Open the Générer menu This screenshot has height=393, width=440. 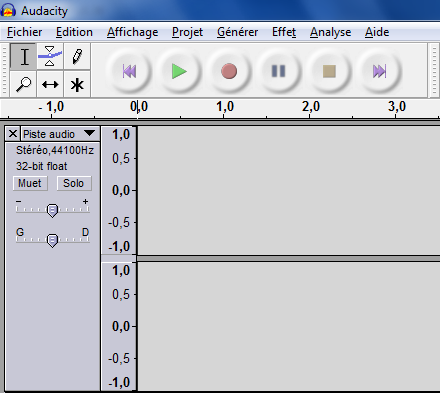click(237, 32)
